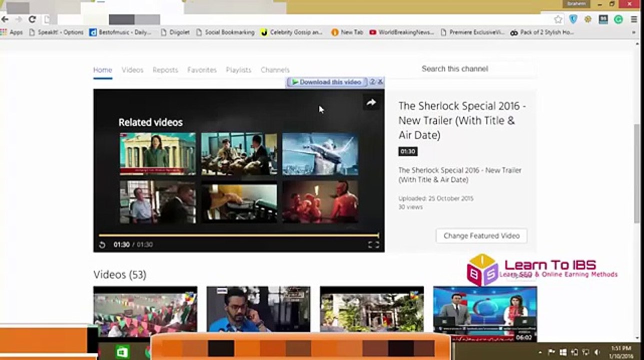Reload the page with the refresh icon
Screen dimensions: 644x360
(32, 19)
